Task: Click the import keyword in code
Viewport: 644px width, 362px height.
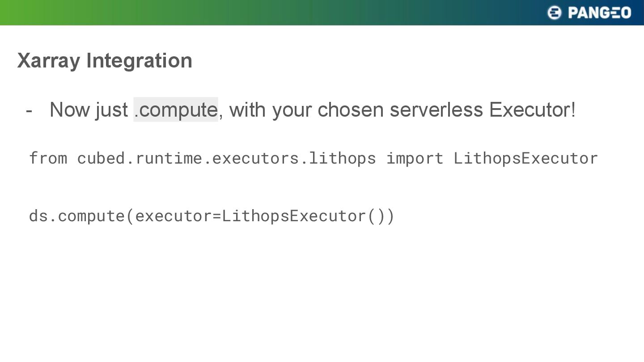Action: pos(415,158)
